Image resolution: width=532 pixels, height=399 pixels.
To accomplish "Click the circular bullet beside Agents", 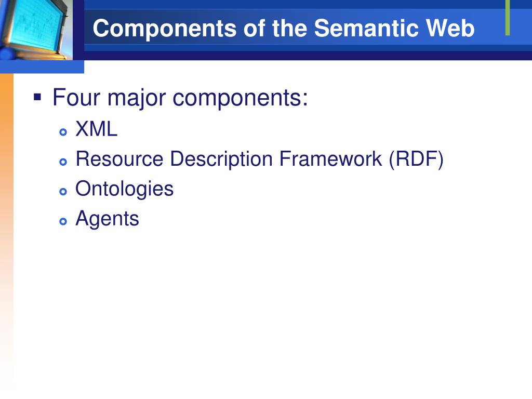I will 63,221.
